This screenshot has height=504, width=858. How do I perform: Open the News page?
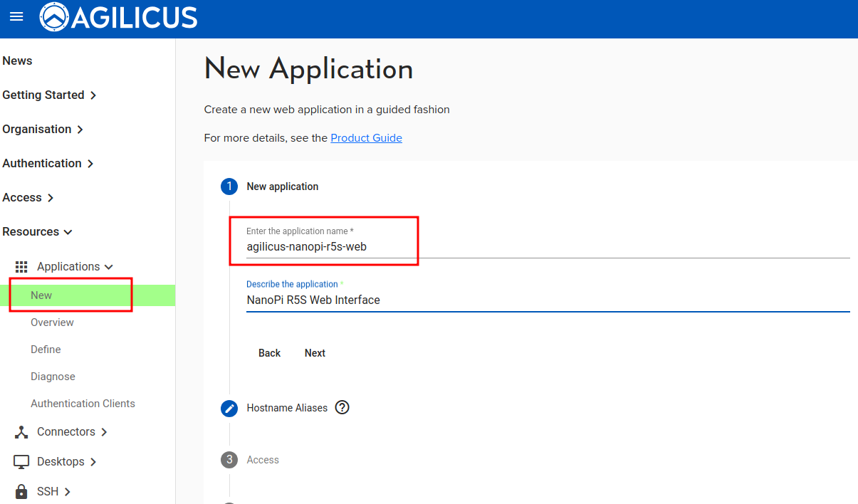coord(17,61)
